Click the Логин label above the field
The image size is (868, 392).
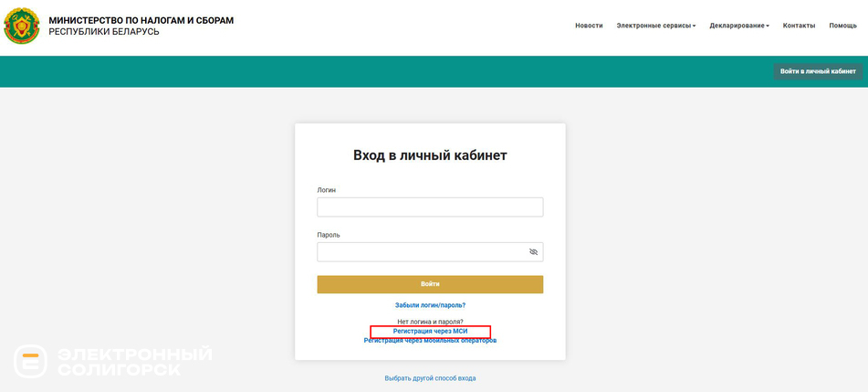click(x=327, y=190)
